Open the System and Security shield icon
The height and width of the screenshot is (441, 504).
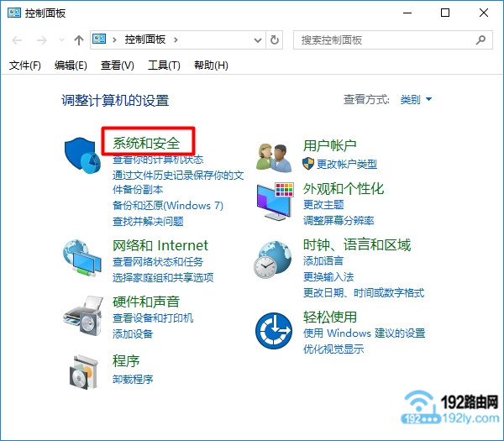(x=82, y=155)
